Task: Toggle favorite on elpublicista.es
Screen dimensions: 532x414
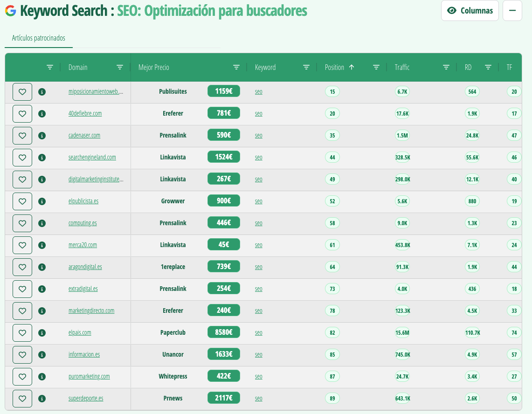Action: pos(22,201)
